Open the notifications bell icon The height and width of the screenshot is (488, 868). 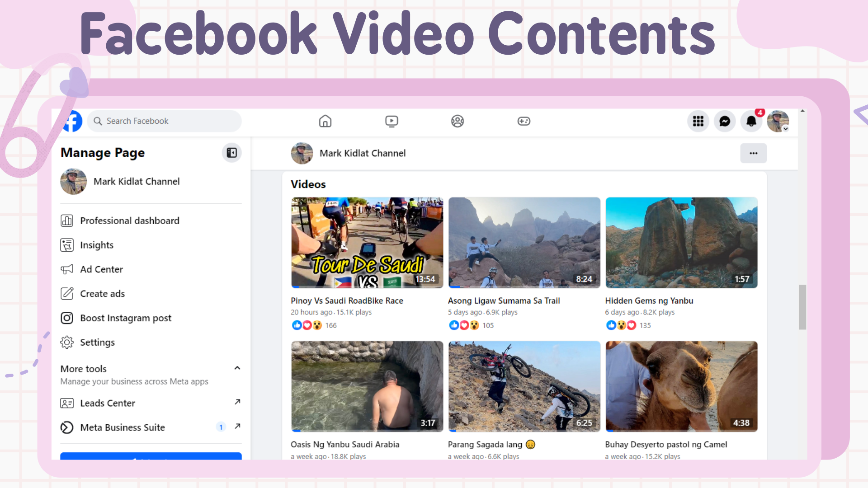coord(751,121)
